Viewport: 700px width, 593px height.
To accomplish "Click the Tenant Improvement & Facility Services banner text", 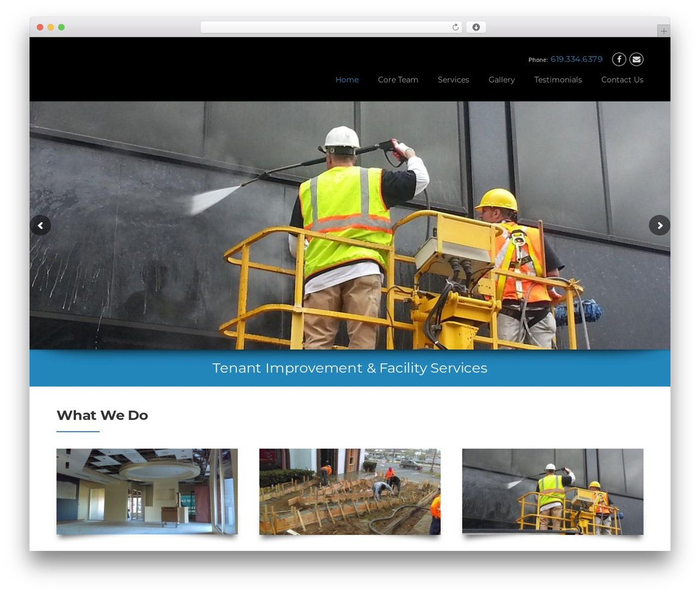I will tap(350, 368).
